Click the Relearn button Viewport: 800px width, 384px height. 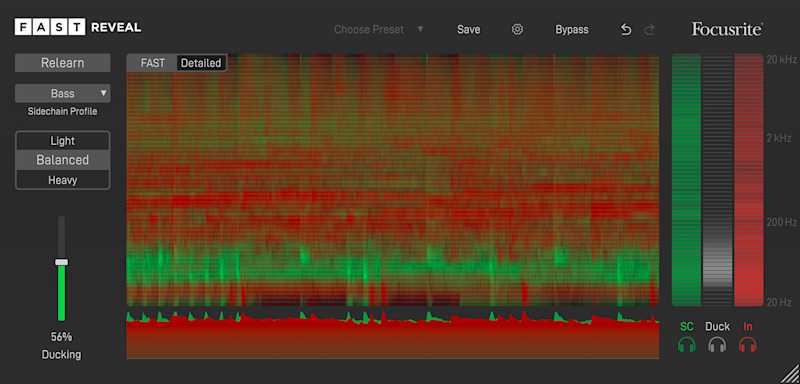coord(63,63)
